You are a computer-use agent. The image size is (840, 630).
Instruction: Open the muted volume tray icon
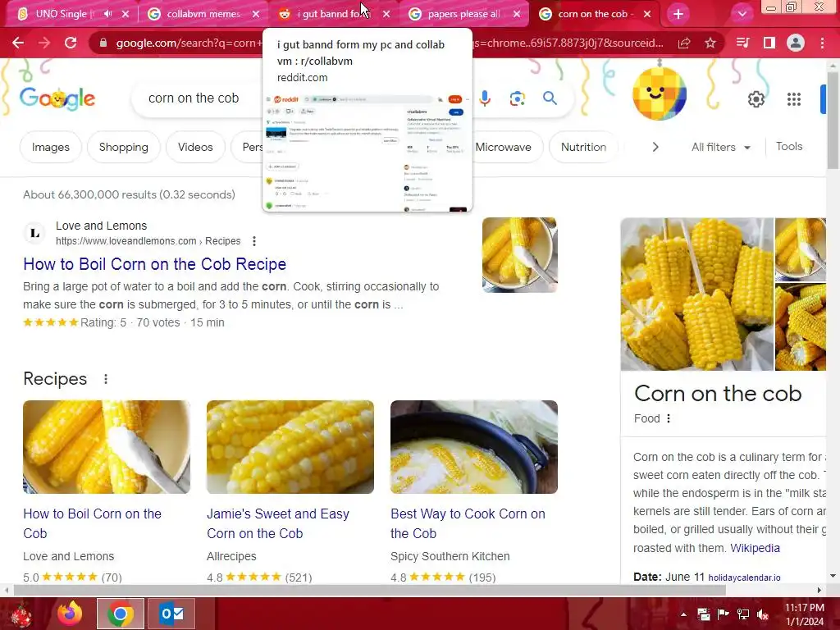(763, 614)
